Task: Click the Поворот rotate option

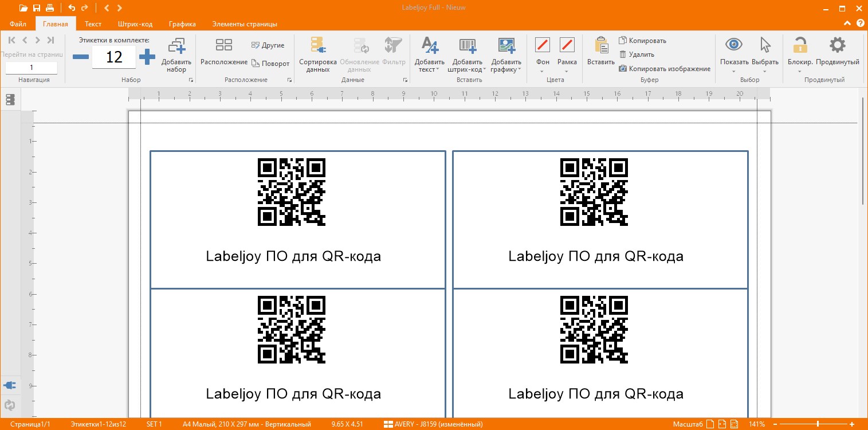Action: pos(270,63)
